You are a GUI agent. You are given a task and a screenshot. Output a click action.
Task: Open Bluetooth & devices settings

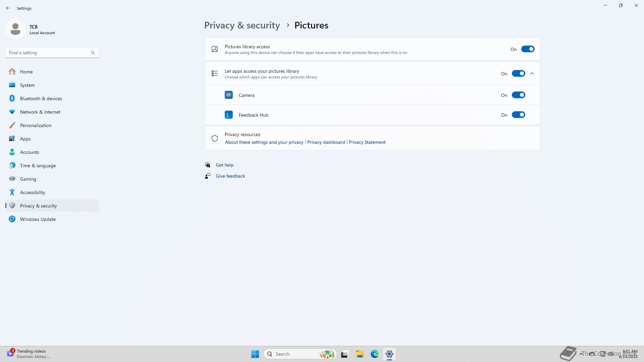click(x=41, y=99)
